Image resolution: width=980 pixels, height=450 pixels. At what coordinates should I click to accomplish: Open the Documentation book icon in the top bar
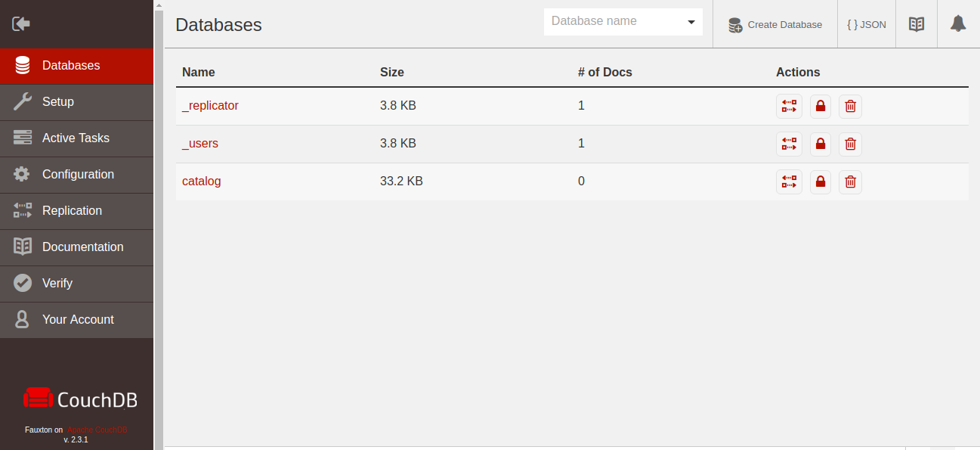[x=916, y=23]
